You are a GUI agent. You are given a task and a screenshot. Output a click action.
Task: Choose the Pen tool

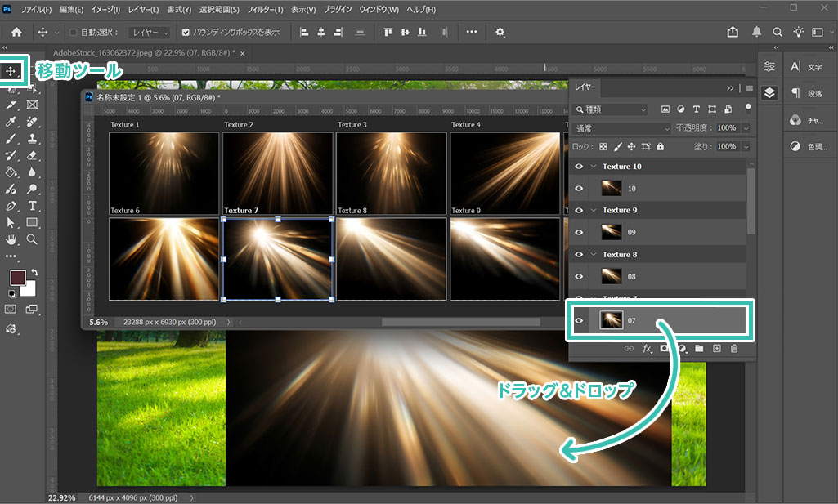coord(12,205)
